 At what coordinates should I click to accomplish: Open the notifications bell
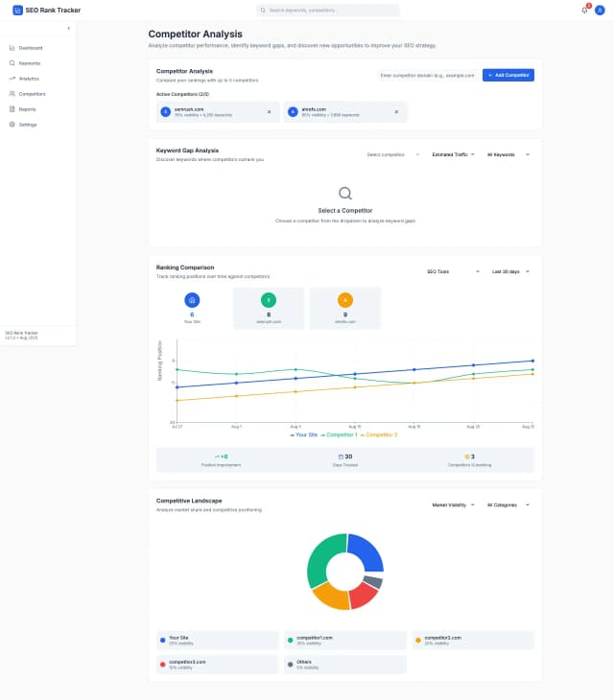[584, 11]
